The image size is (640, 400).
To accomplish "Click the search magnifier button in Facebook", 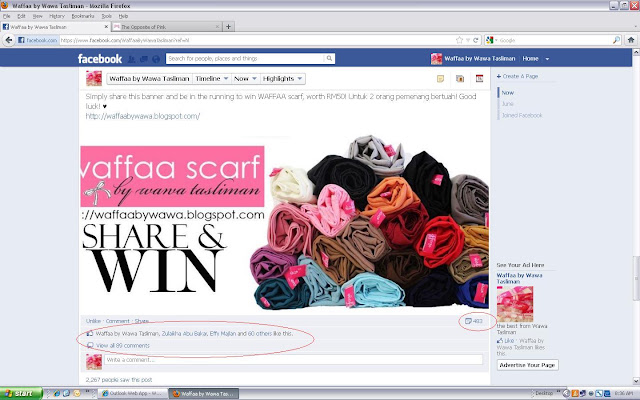I will (x=329, y=59).
